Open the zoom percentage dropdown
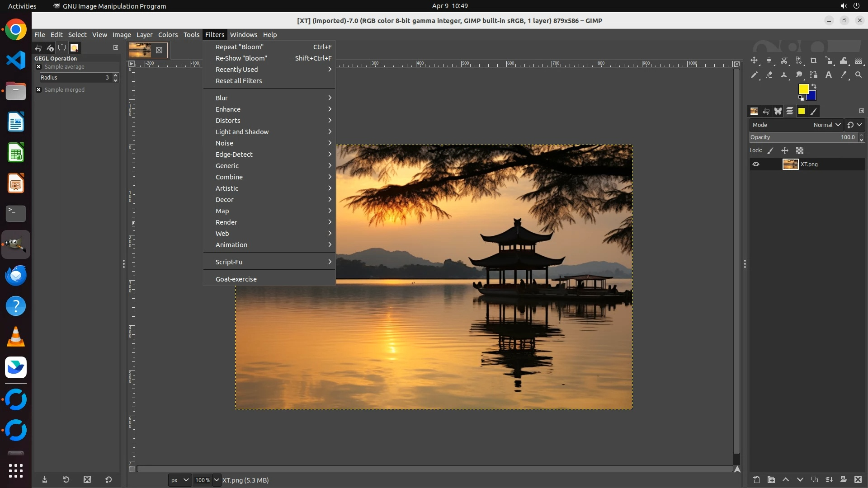This screenshot has height=488, width=868. (216, 480)
